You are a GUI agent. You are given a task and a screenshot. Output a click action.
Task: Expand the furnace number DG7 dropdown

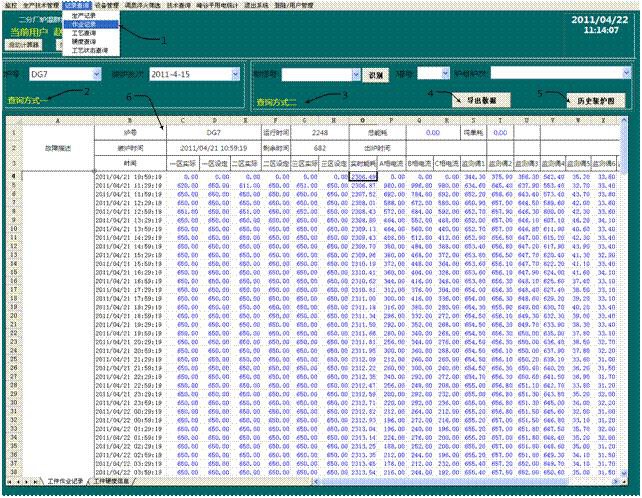(x=95, y=74)
